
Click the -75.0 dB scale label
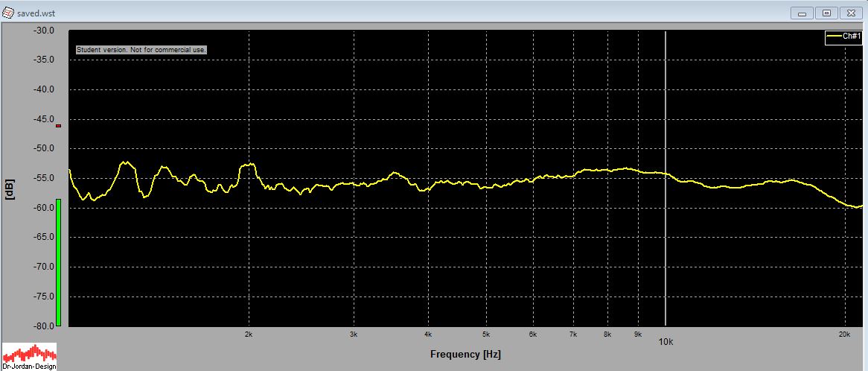[43, 297]
